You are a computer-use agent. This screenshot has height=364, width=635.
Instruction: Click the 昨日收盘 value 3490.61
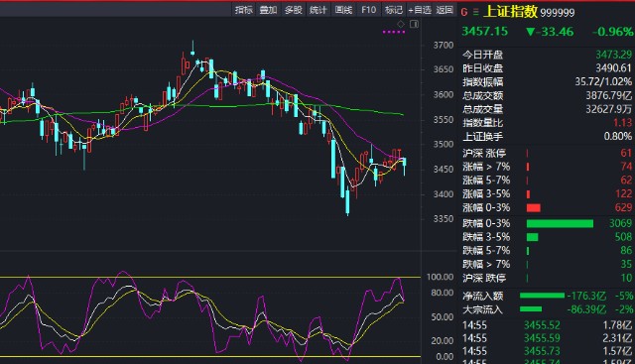[613, 68]
